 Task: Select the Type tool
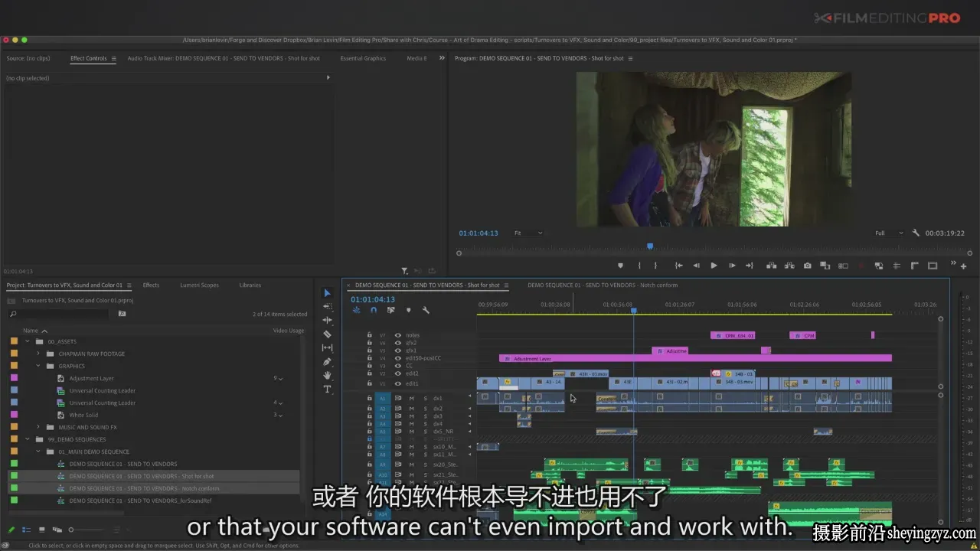[x=327, y=390]
